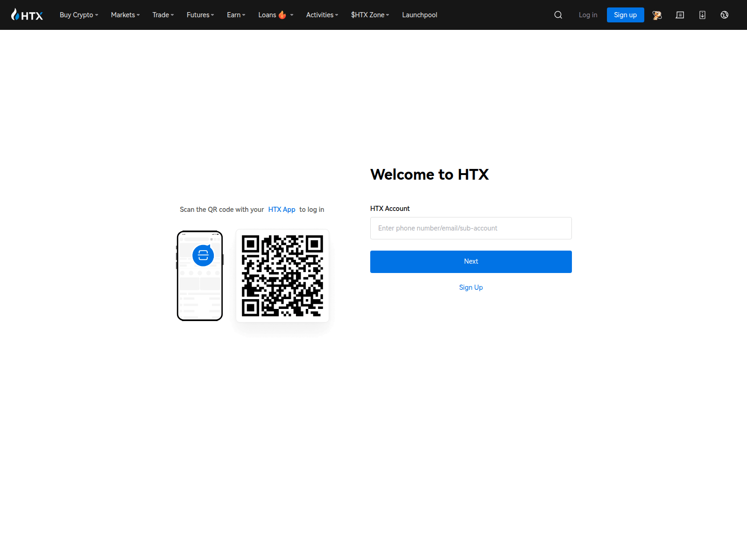Open the Activities dropdown

(x=322, y=15)
